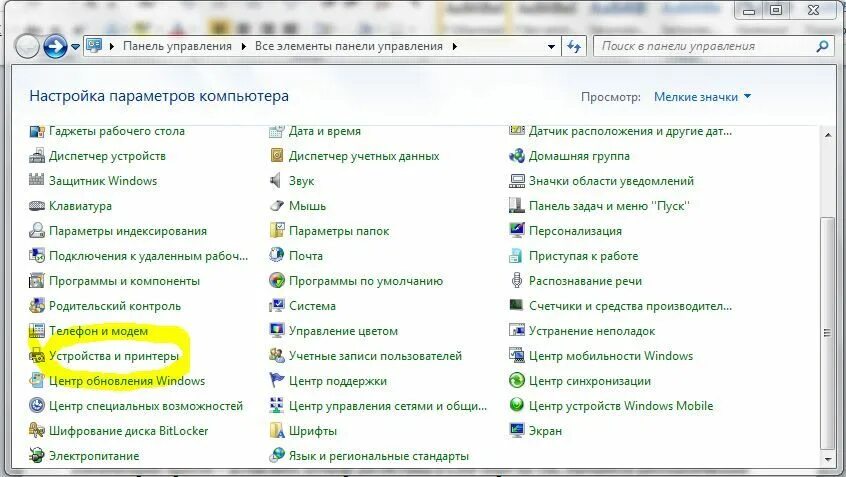Click the Forward navigation arrow button
Image resolution: width=846 pixels, height=477 pixels.
[55, 47]
